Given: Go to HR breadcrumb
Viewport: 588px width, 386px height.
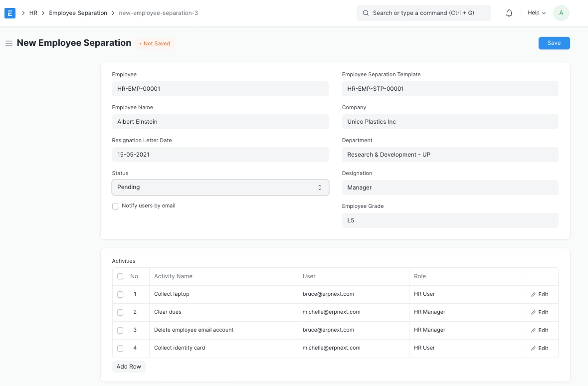Looking at the screenshot, I should point(33,13).
